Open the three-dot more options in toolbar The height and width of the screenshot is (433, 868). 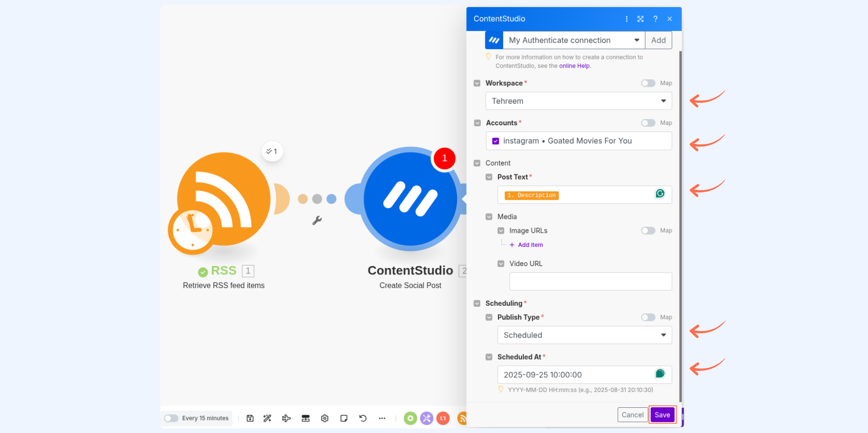pos(382,418)
